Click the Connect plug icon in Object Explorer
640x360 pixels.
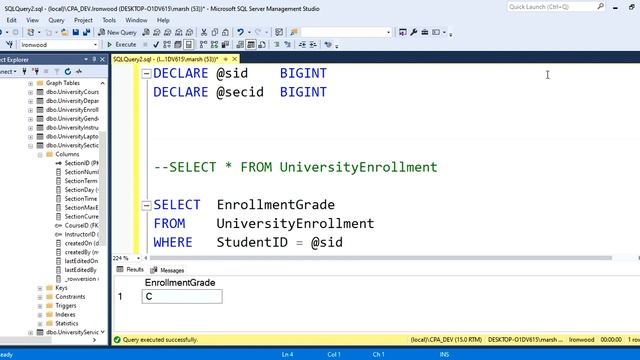click(24, 71)
